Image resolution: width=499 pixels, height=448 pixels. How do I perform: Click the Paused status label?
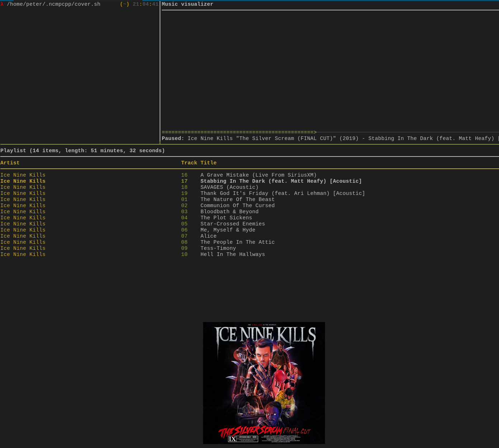click(173, 139)
